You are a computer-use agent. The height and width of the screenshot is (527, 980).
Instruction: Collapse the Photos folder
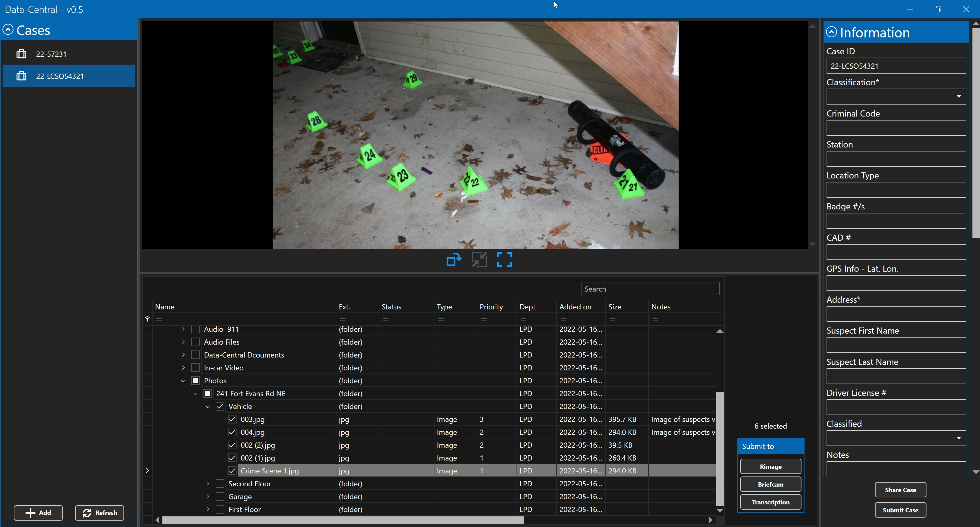point(183,381)
